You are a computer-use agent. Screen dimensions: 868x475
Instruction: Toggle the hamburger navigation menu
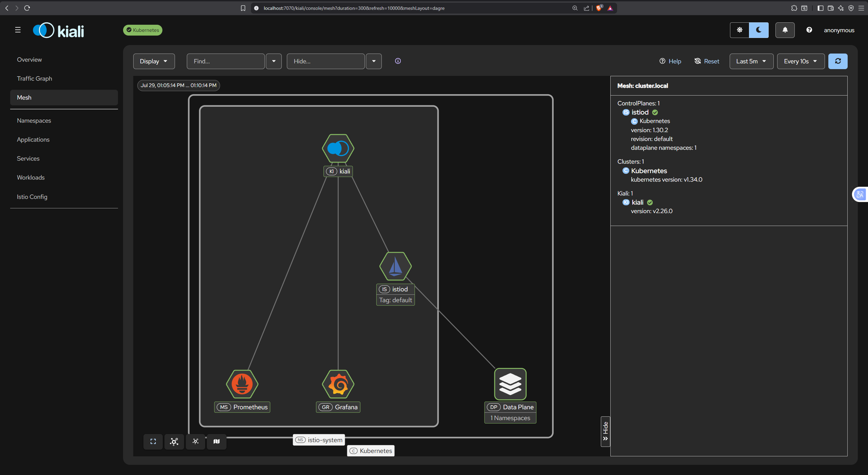click(x=18, y=30)
